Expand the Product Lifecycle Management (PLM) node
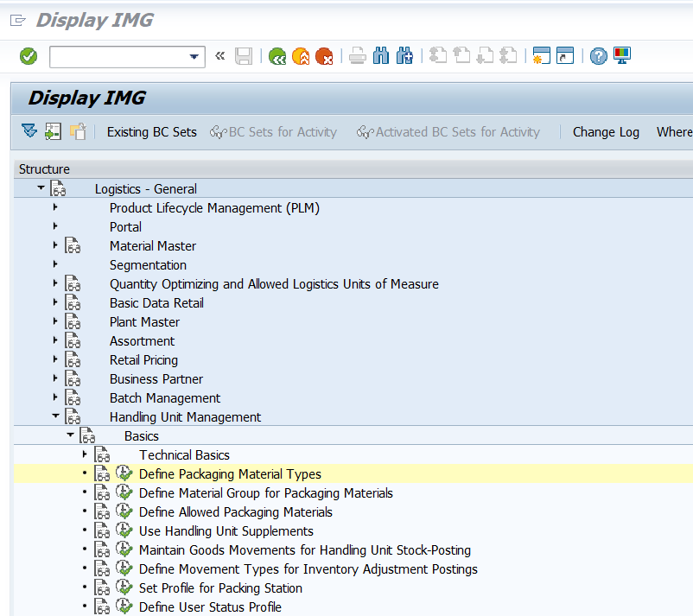The image size is (693, 616). (55, 206)
